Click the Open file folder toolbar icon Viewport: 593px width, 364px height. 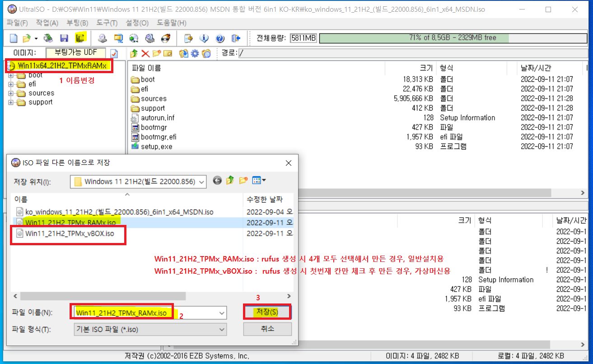tap(27, 38)
